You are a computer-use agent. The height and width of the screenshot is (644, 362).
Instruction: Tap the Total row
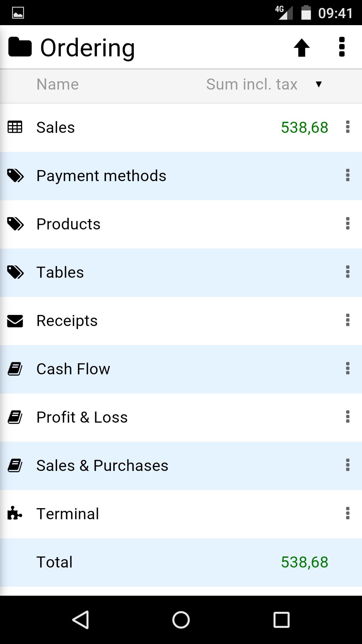pyautogui.click(x=181, y=562)
